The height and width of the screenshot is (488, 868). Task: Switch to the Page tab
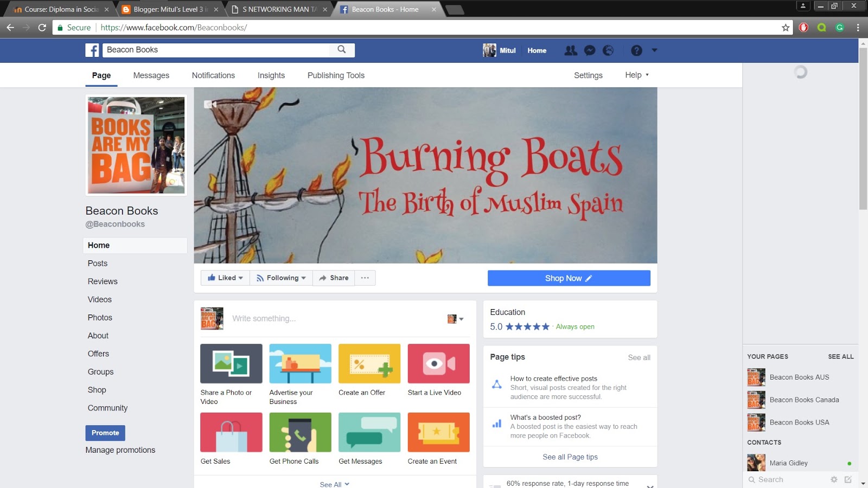point(101,75)
